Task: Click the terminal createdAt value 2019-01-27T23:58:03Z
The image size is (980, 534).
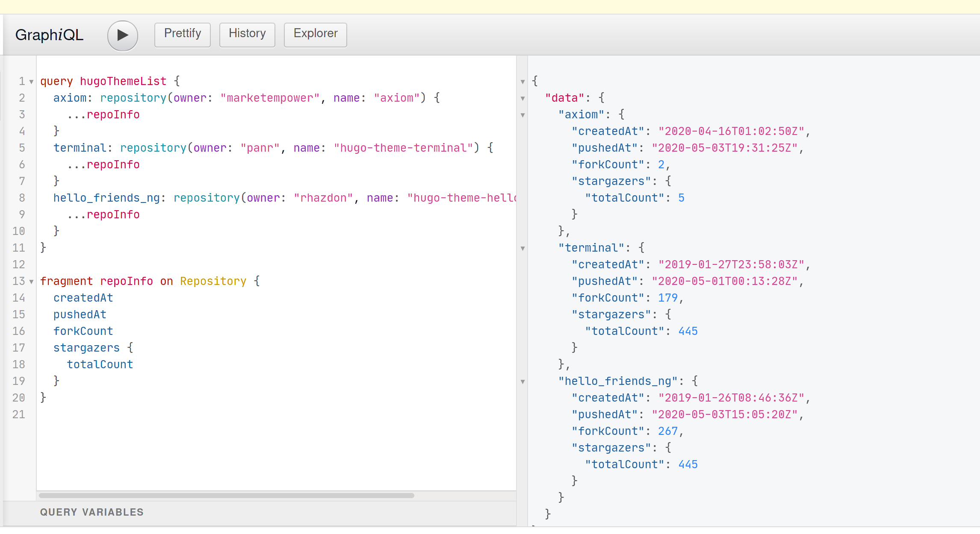Action: click(x=732, y=264)
